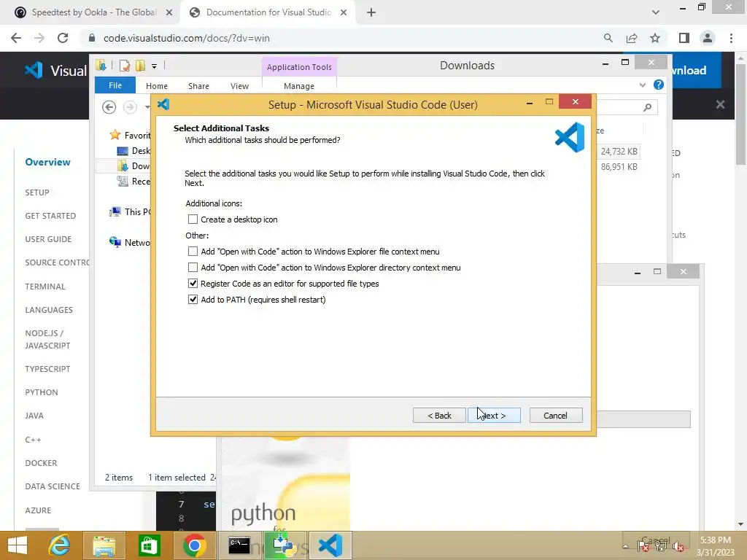747x560 pixels.
Task: Cancel the Visual Studio Code setup
Action: [x=555, y=415]
